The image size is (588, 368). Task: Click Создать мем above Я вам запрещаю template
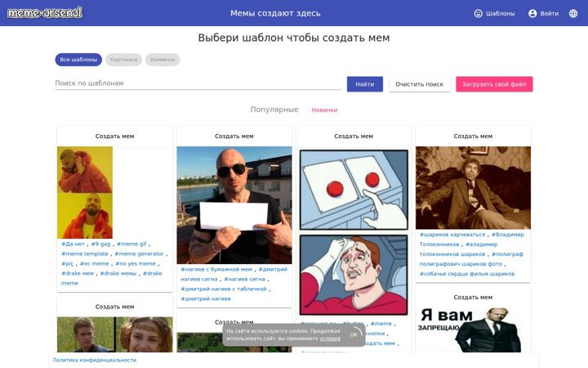473,298
